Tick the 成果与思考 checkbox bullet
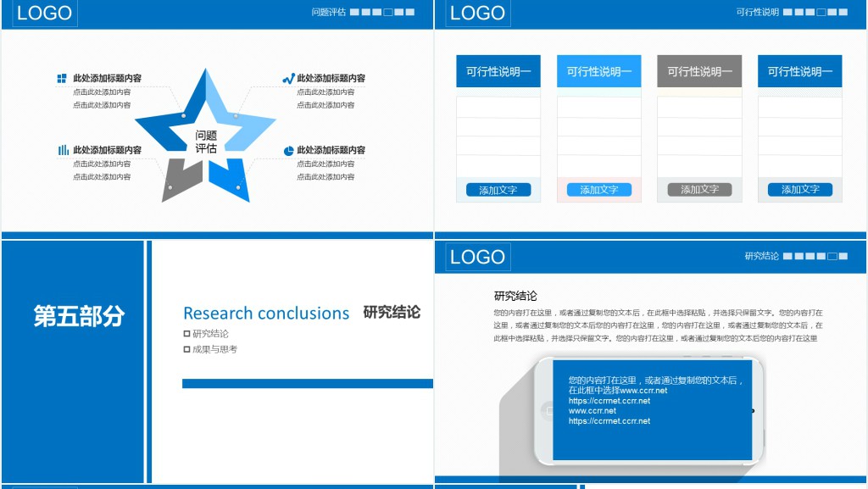 click(x=187, y=349)
